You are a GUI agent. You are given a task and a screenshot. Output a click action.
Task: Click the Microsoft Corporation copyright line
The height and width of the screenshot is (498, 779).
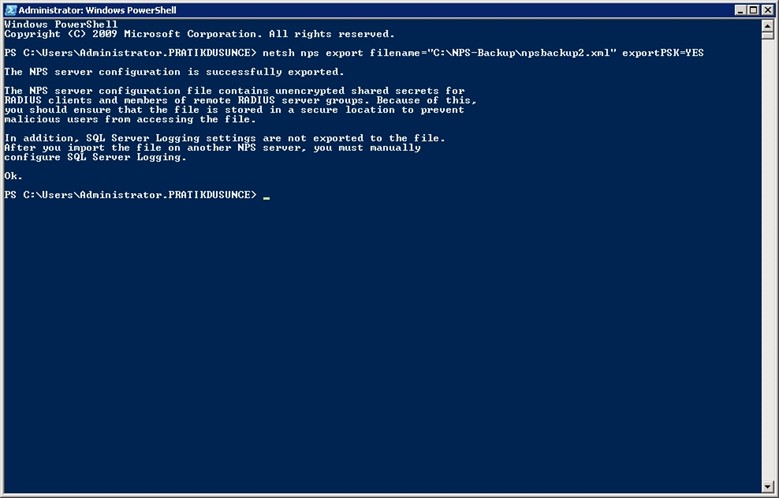199,34
